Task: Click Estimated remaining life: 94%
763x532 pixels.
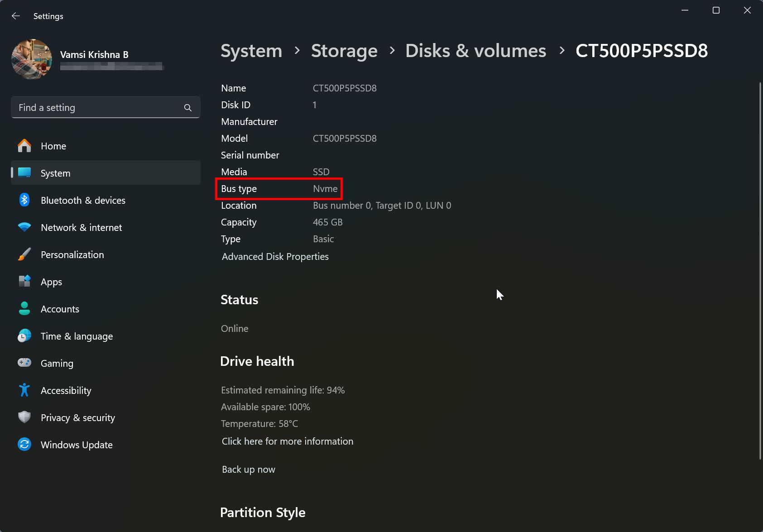Action: 283,390
